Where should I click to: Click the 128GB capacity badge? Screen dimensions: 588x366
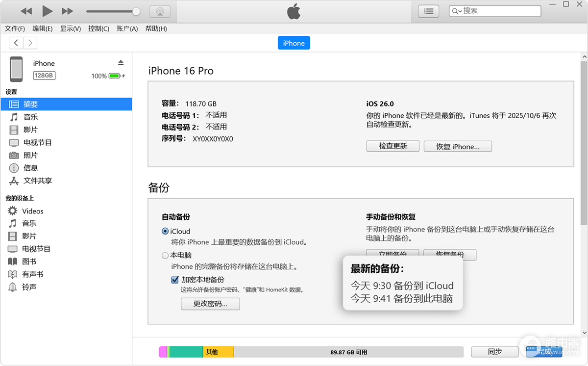click(x=44, y=76)
